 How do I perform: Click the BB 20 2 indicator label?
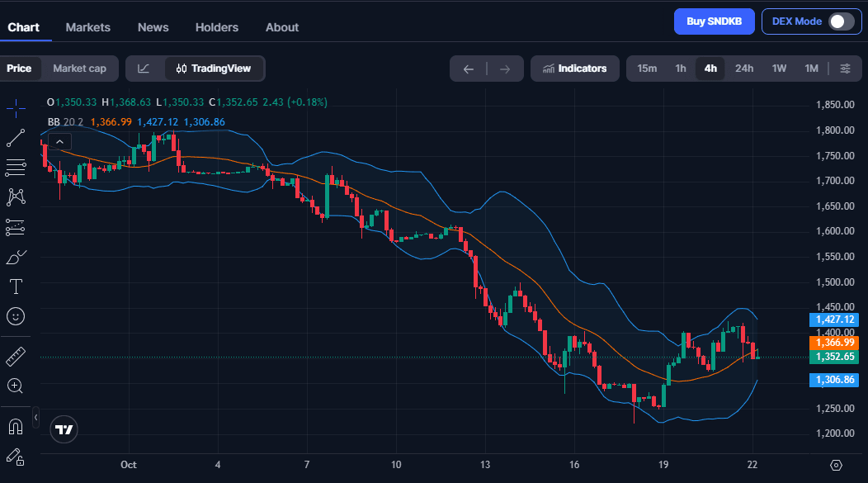(65, 122)
